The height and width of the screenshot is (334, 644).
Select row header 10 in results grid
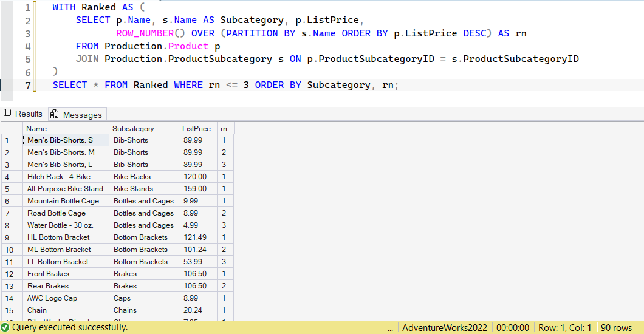[x=12, y=250]
